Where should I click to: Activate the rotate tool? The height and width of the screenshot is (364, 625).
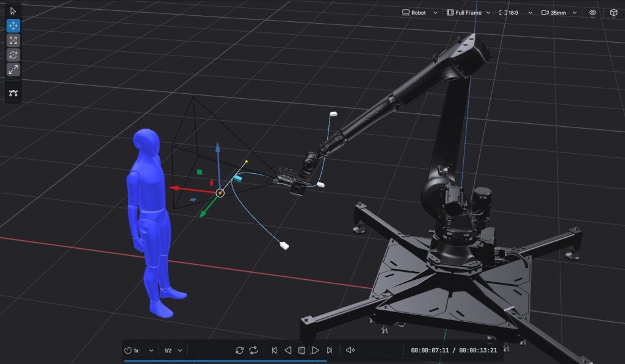coord(12,55)
